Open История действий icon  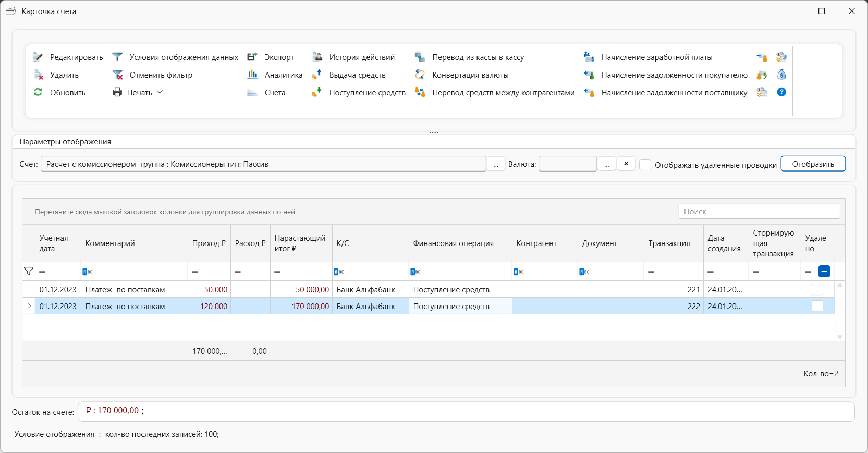tap(317, 57)
